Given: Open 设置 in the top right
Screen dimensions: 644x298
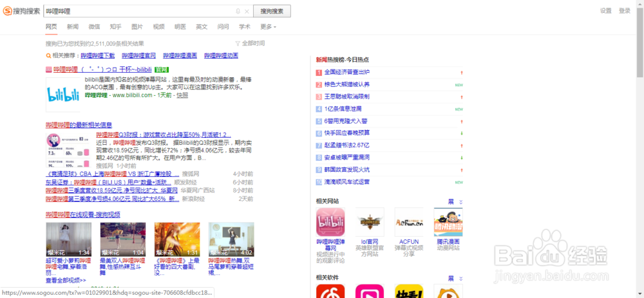Looking at the screenshot, I should [x=606, y=11].
